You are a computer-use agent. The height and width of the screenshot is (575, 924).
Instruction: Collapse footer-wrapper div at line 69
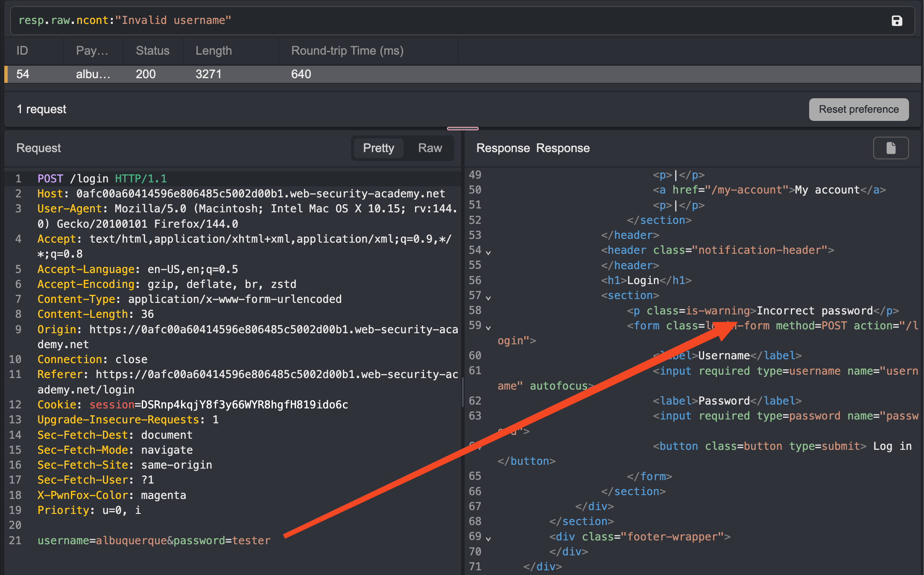[x=488, y=539]
